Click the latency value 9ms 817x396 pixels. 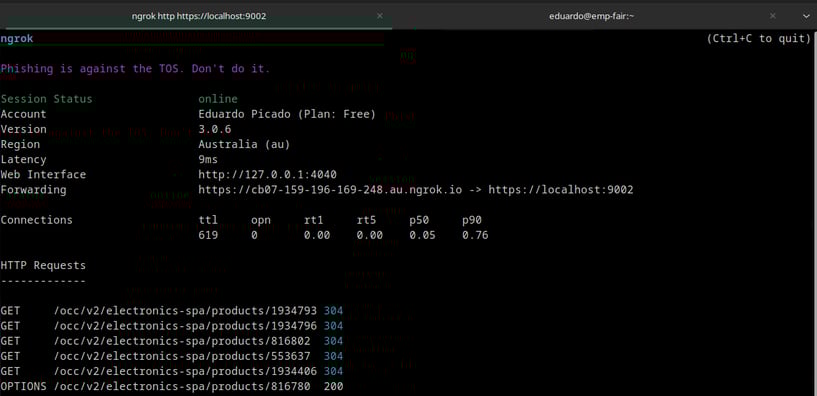208,159
